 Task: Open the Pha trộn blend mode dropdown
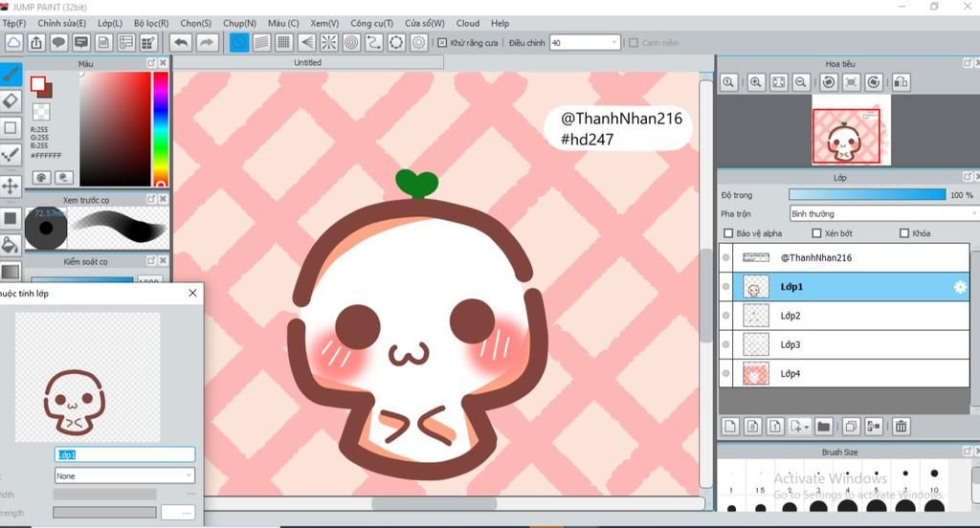coord(883,213)
